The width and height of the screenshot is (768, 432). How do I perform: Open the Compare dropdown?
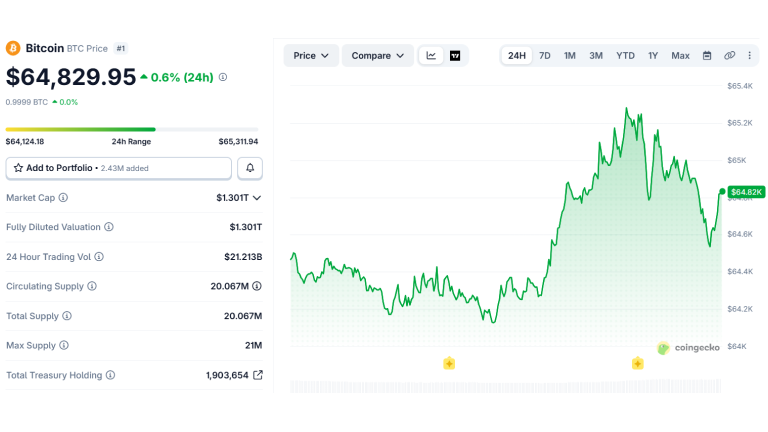pos(378,55)
